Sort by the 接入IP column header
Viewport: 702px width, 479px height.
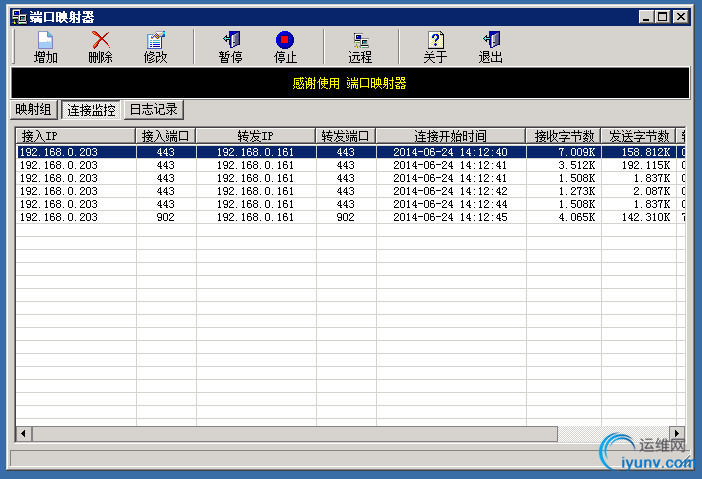[76, 136]
